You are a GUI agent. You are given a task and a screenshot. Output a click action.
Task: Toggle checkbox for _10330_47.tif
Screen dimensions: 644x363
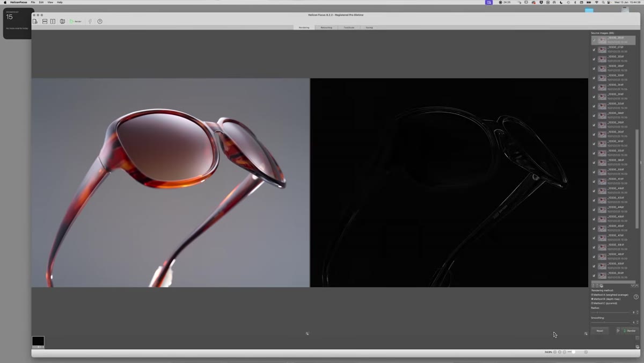point(594,238)
